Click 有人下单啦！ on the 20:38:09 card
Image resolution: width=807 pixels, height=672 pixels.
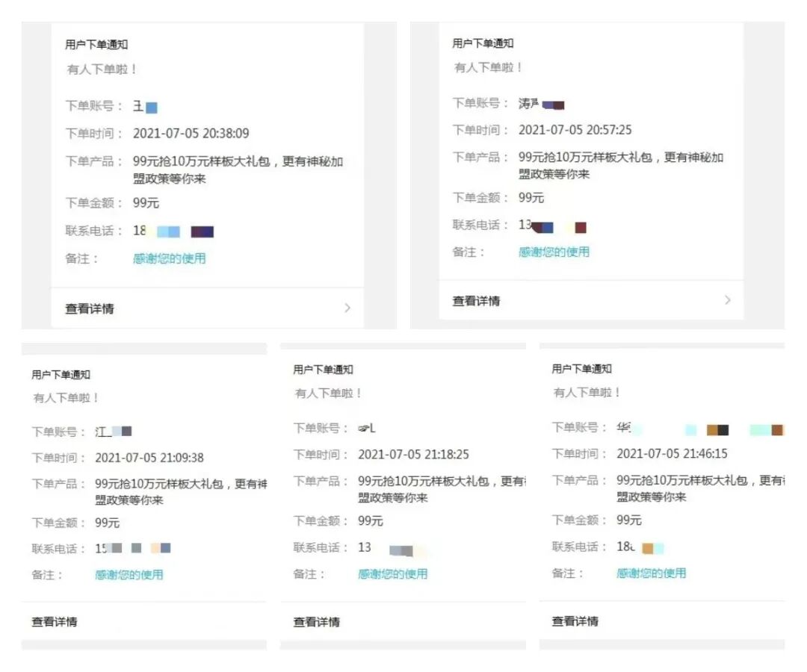point(102,69)
